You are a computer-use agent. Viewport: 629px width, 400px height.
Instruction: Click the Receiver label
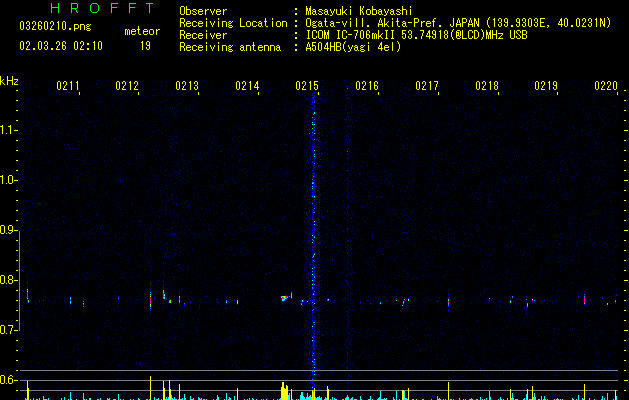[x=203, y=35]
